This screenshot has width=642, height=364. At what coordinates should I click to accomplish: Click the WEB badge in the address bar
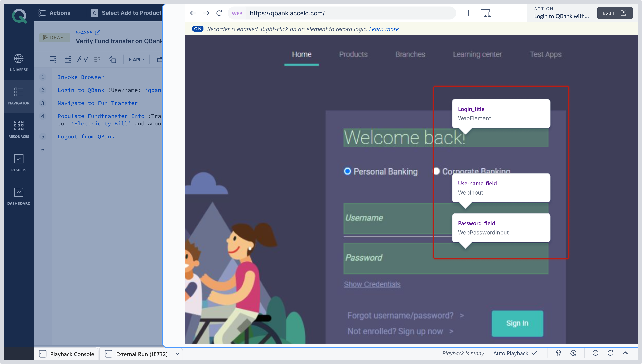(237, 13)
